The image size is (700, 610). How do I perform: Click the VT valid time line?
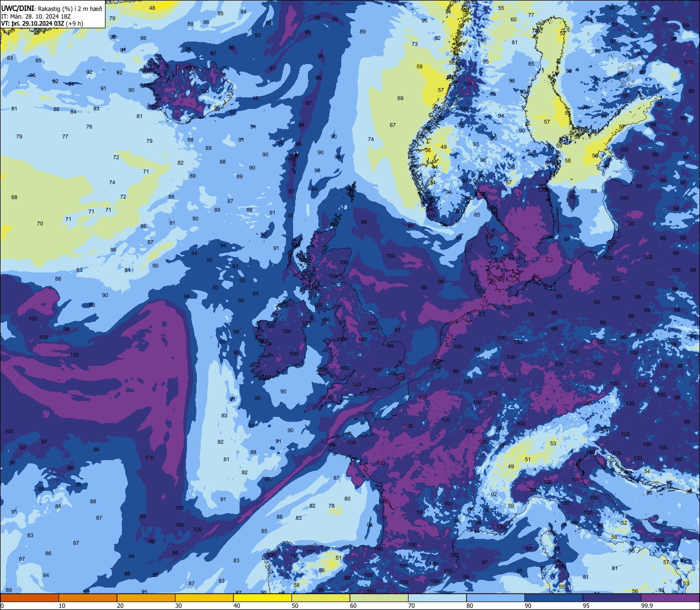(x=42, y=24)
